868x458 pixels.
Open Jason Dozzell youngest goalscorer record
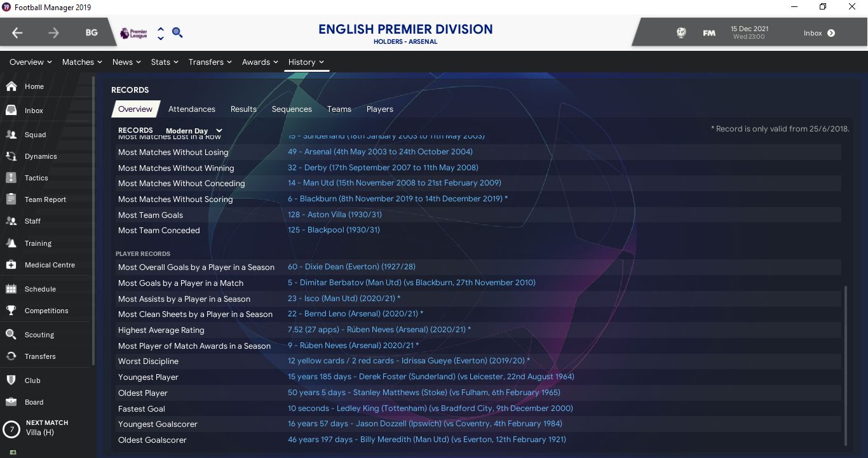tap(425, 424)
